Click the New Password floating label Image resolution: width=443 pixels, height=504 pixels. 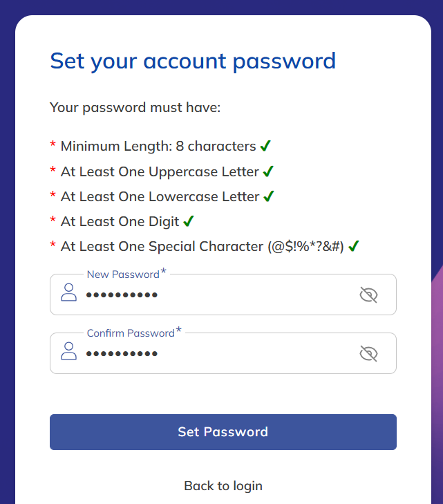point(123,274)
